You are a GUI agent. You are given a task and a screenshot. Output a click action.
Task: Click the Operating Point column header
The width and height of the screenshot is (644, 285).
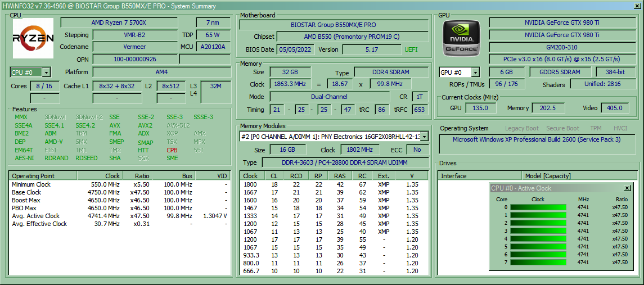point(43,176)
